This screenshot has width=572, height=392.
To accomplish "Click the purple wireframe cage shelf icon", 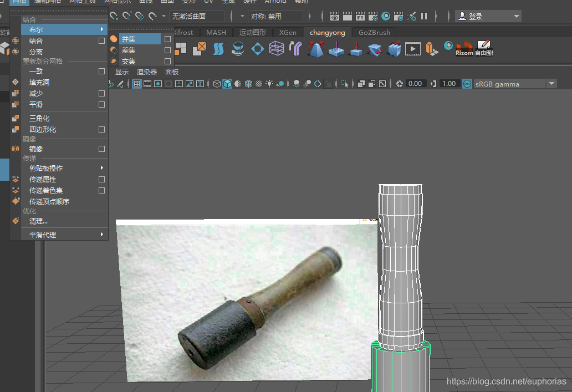I will 277,49.
